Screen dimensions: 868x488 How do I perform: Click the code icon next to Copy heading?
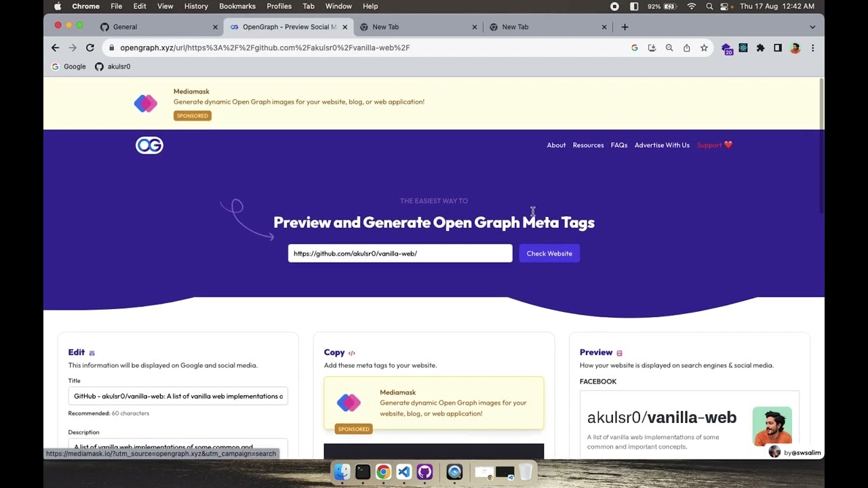(351, 353)
